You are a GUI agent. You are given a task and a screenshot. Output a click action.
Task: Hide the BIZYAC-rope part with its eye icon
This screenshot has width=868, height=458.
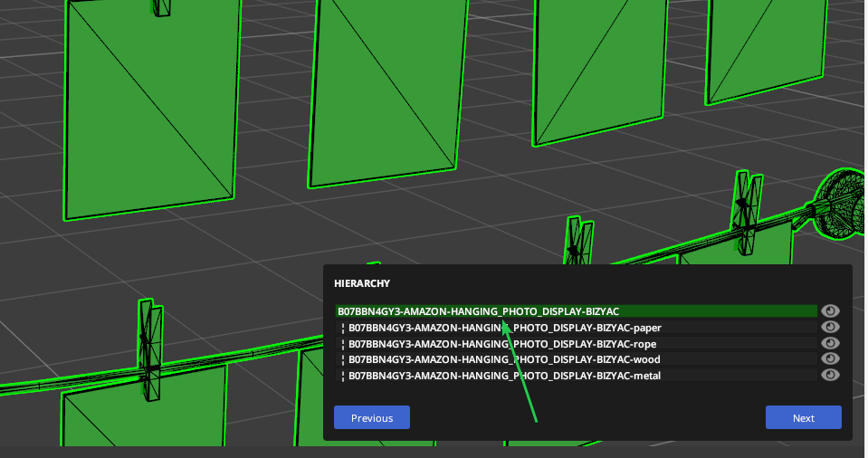[x=830, y=343]
